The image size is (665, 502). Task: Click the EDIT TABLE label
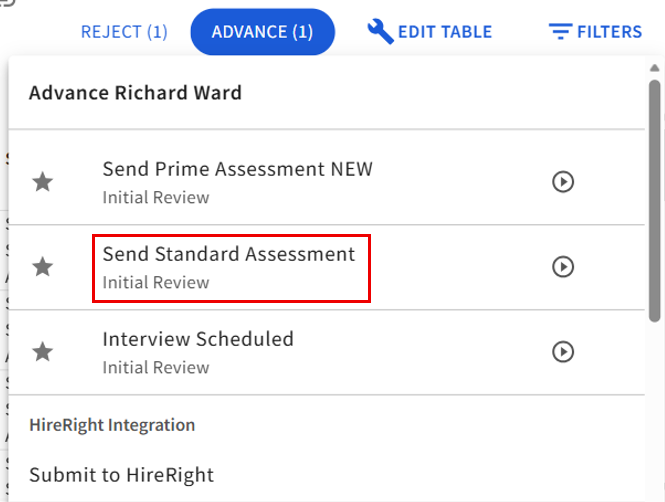point(445,32)
